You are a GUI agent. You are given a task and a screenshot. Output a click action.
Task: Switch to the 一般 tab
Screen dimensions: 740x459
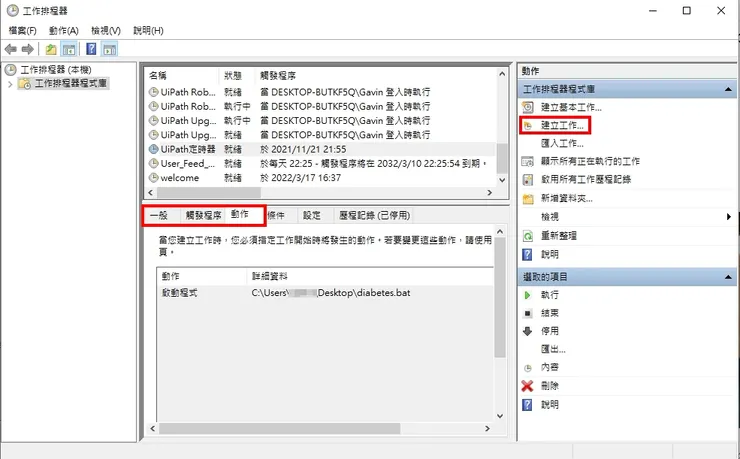(x=159, y=216)
